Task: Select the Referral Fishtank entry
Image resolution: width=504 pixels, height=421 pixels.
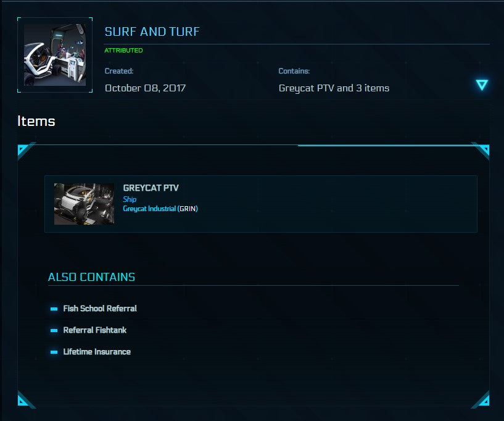Action: point(95,330)
